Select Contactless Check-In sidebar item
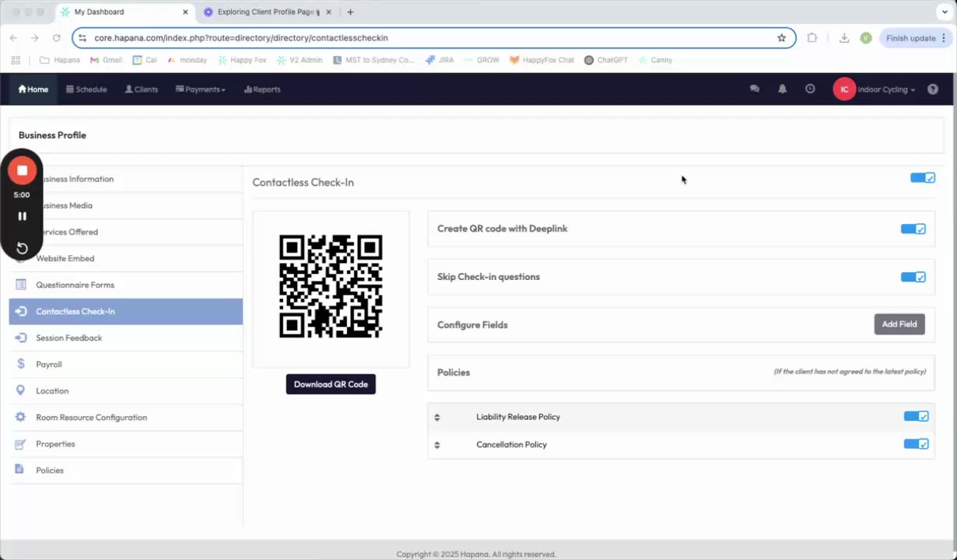The image size is (957, 560). (x=126, y=311)
